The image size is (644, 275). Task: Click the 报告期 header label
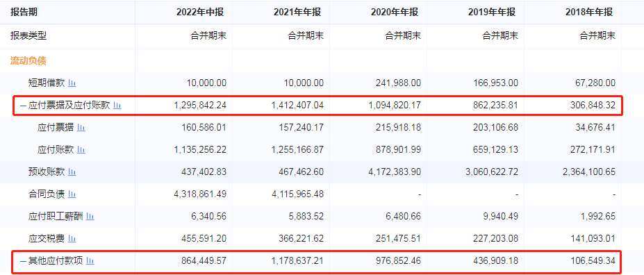(24, 12)
